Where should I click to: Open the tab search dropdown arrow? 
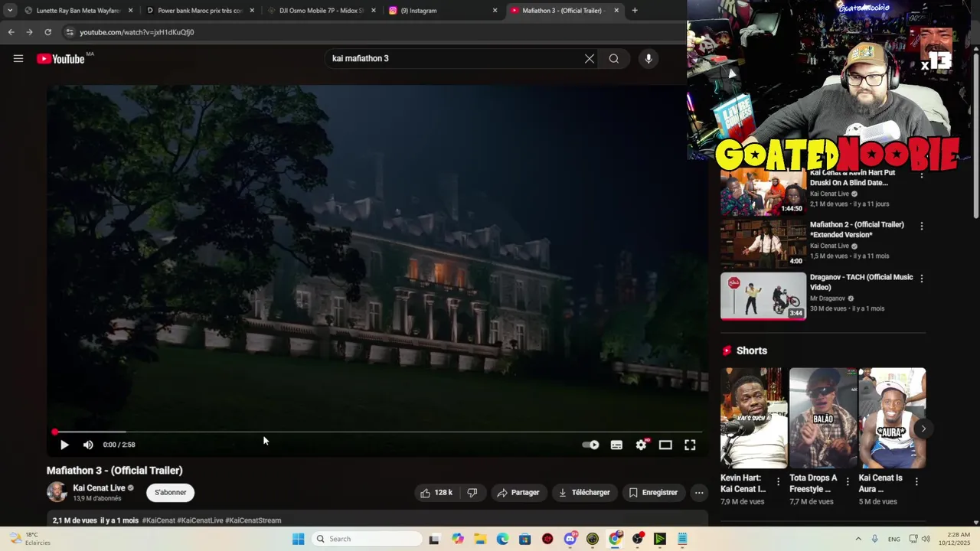click(x=9, y=11)
